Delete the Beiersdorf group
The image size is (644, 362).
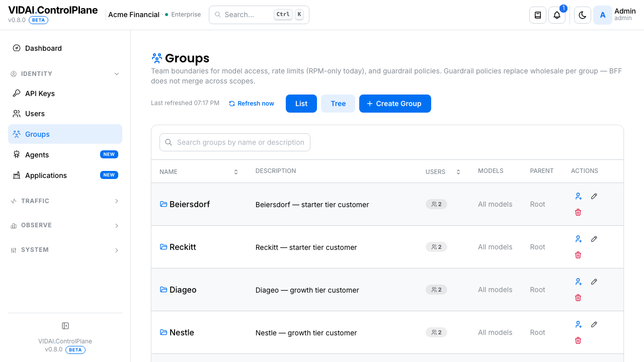click(x=578, y=212)
